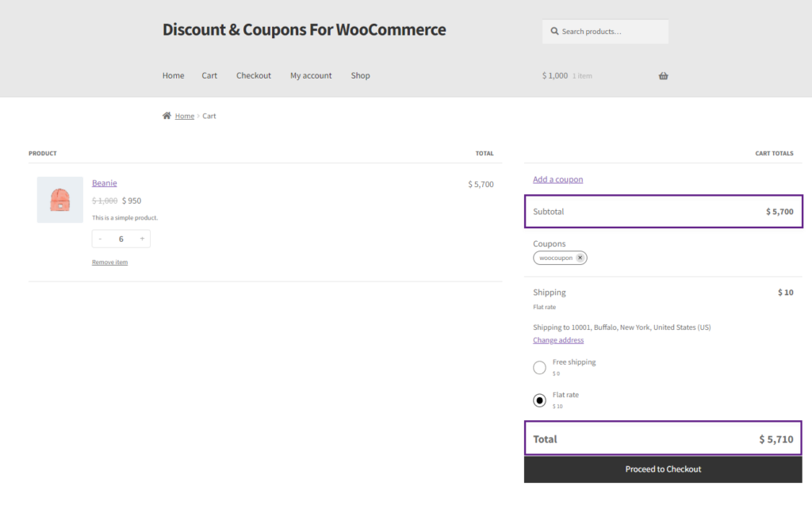Open the shopping basket icon in header
The image size is (812, 509).
663,76
